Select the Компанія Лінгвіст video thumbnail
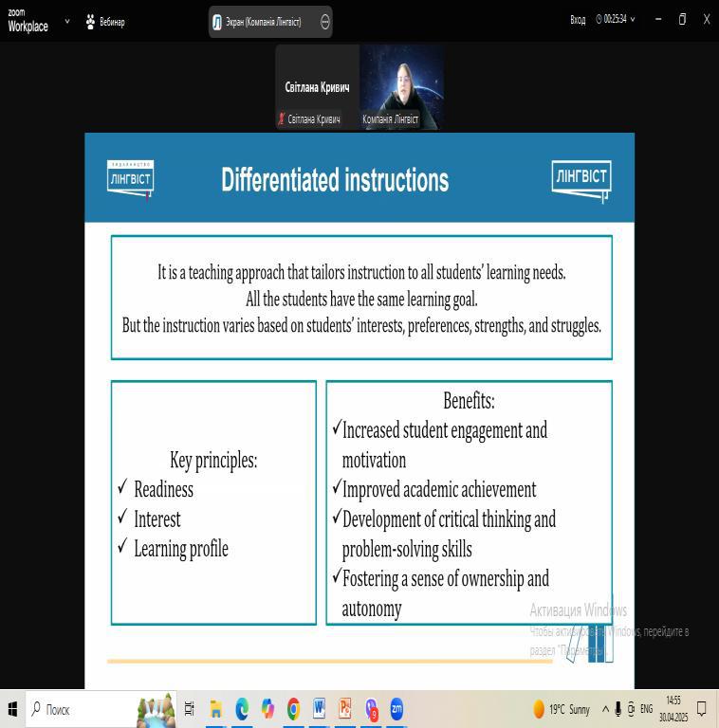The height and width of the screenshot is (728, 719). click(401, 87)
